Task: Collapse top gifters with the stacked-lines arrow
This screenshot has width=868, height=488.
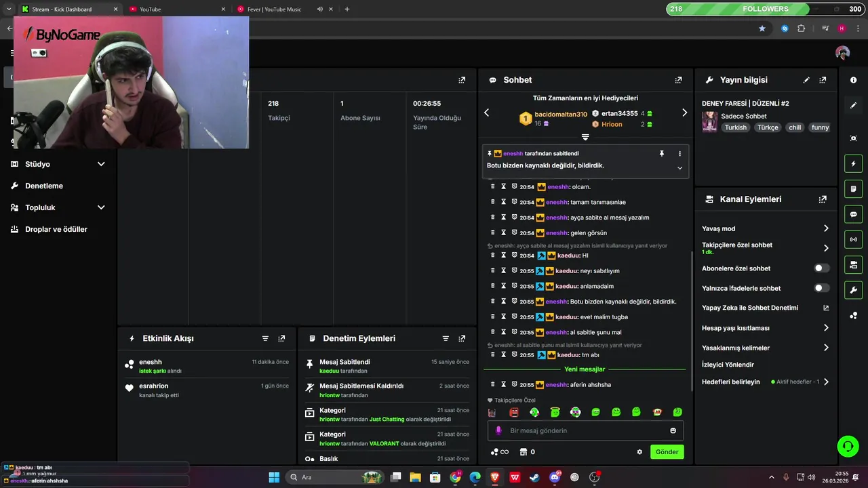Action: pyautogui.click(x=585, y=137)
